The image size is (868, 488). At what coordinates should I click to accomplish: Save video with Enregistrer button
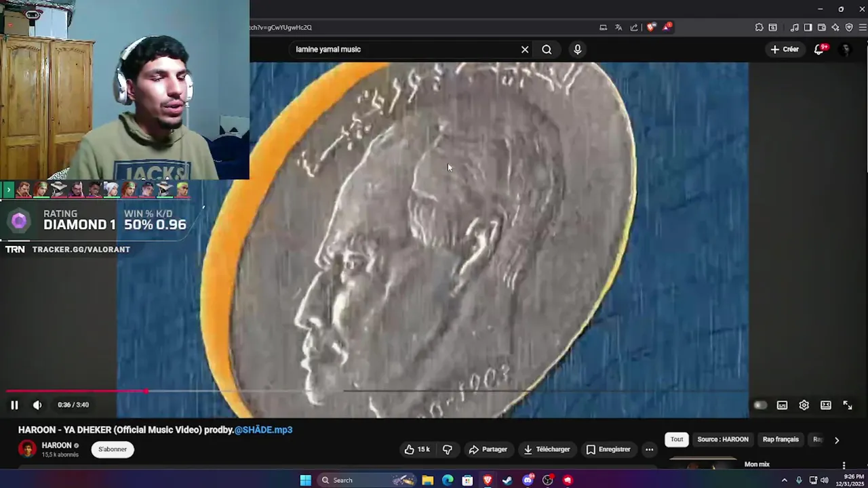click(x=608, y=449)
